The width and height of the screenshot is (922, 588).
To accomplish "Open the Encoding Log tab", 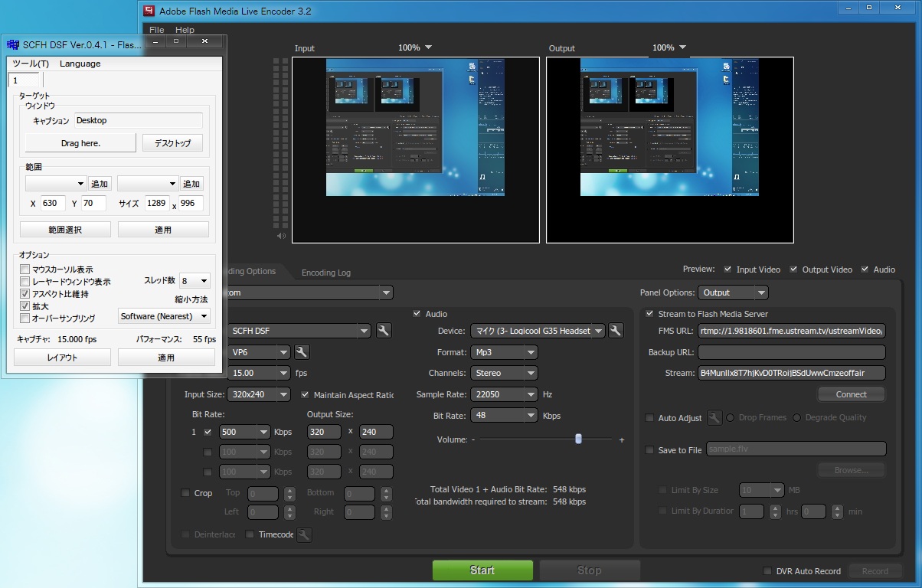I will 325,273.
